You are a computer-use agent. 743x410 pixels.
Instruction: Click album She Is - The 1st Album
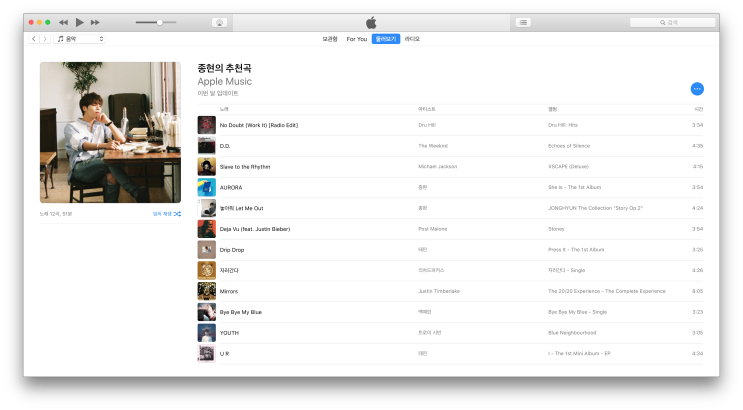click(575, 187)
